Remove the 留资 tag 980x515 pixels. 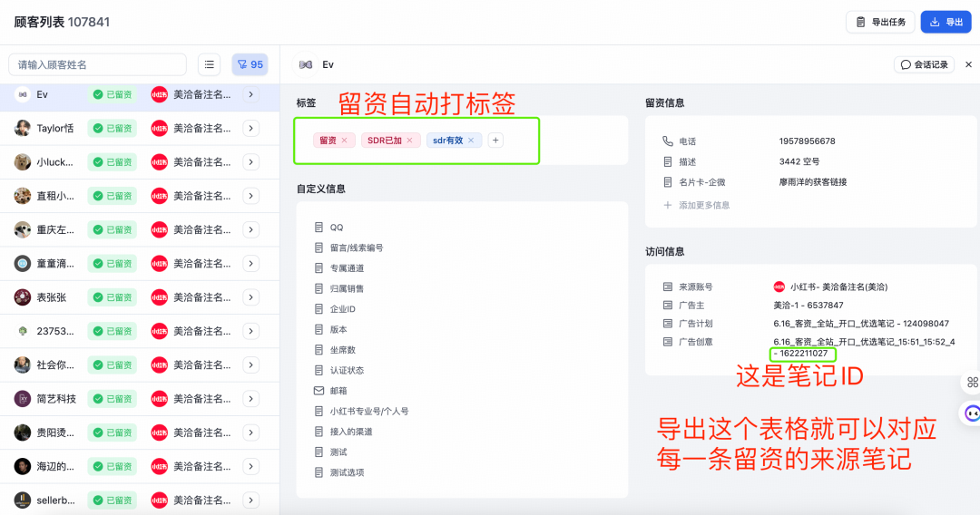tap(345, 141)
